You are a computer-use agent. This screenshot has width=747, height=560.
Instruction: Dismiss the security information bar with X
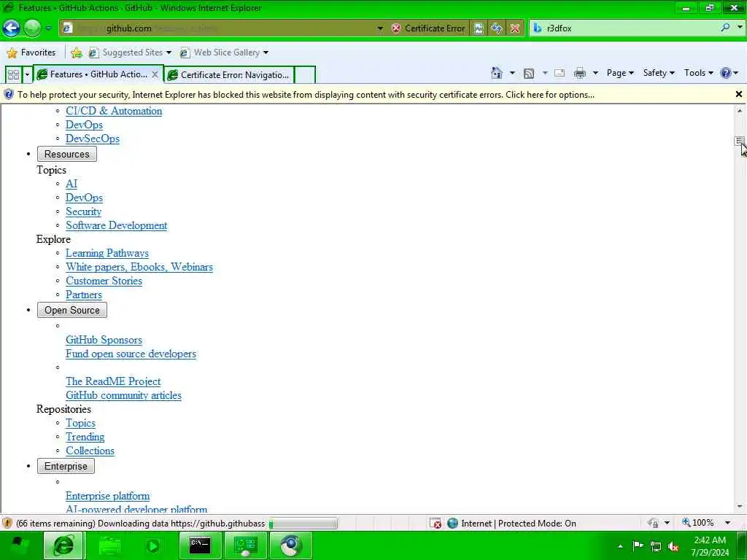[x=739, y=94]
